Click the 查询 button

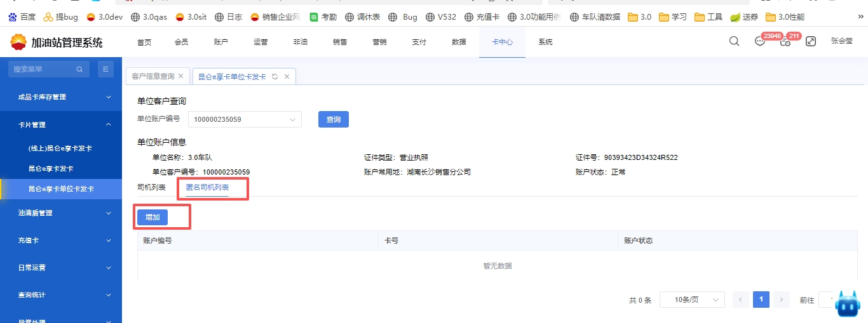pyautogui.click(x=333, y=119)
